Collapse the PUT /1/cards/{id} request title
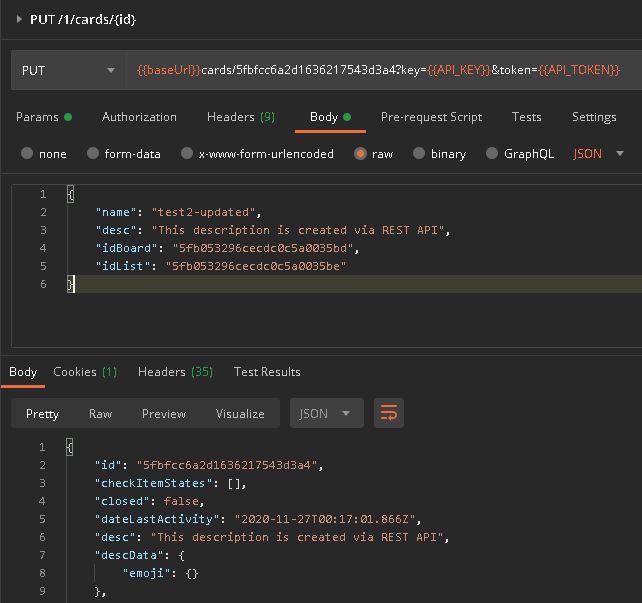 (x=19, y=19)
